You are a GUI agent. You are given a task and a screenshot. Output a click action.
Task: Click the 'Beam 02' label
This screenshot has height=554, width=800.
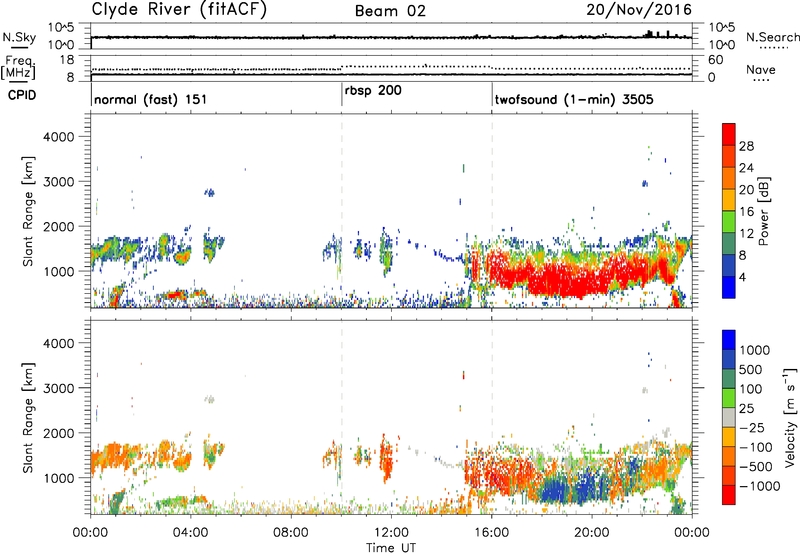click(390, 11)
